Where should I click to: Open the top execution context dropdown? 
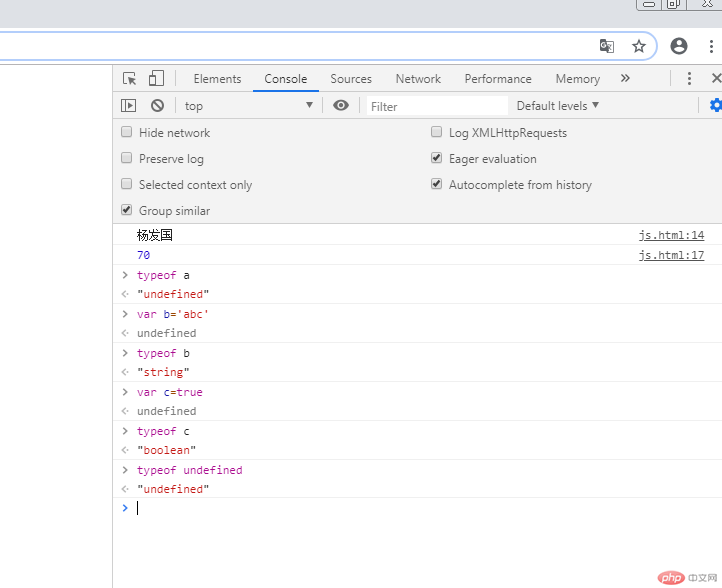(249, 106)
